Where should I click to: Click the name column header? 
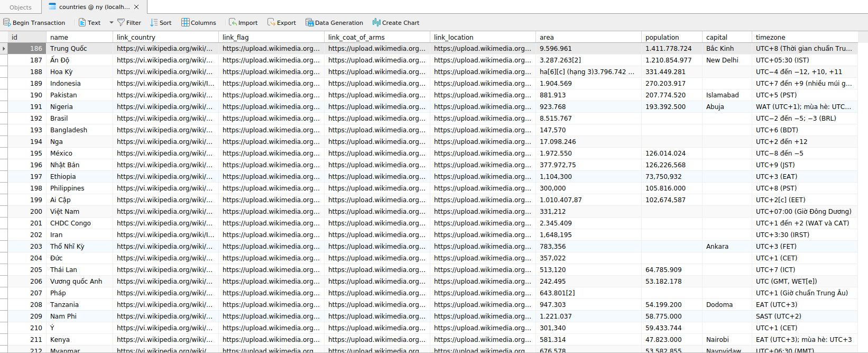point(79,37)
